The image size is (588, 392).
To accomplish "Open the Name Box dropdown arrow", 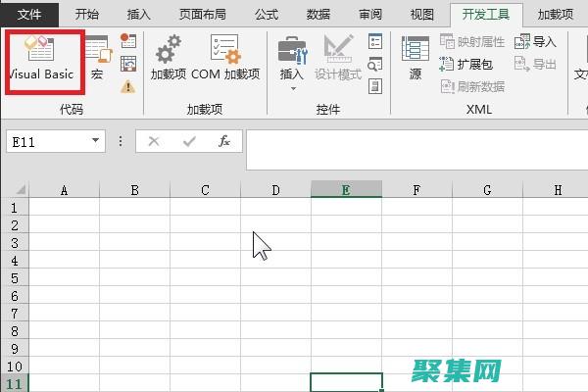I will click(x=96, y=141).
